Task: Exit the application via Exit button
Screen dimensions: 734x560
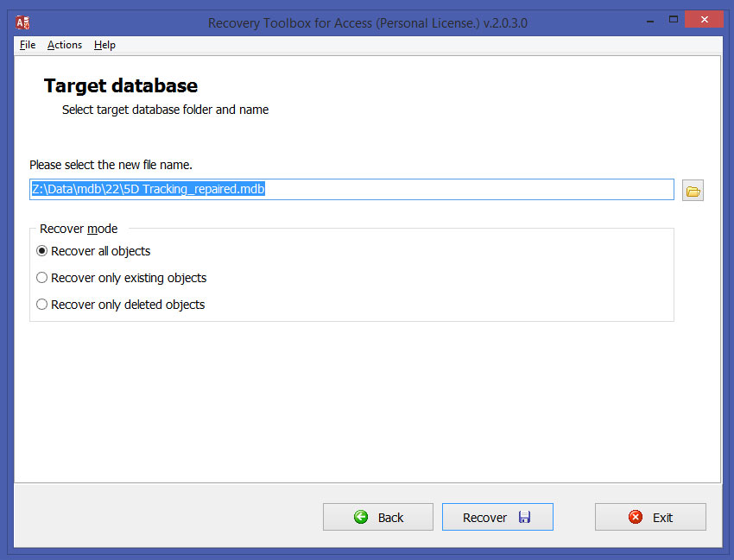Action: click(x=651, y=517)
